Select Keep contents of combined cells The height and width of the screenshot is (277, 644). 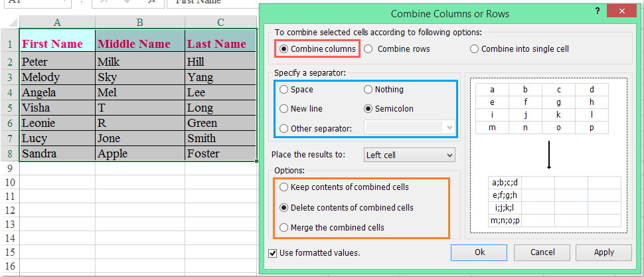click(285, 187)
